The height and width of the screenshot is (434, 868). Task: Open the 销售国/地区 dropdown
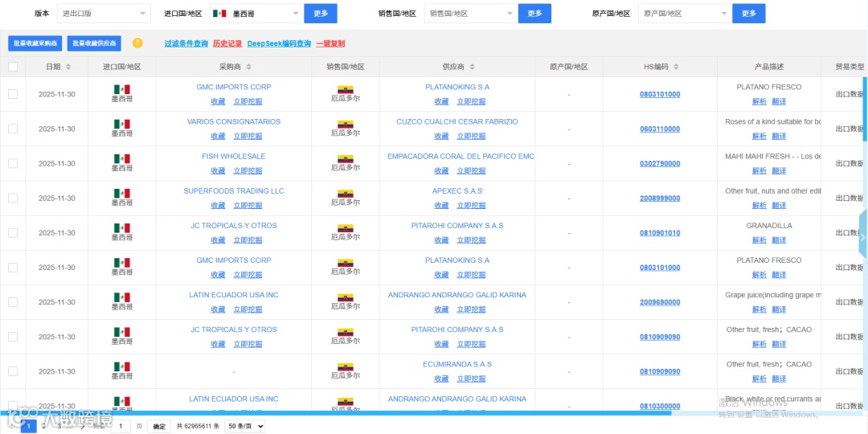click(471, 14)
